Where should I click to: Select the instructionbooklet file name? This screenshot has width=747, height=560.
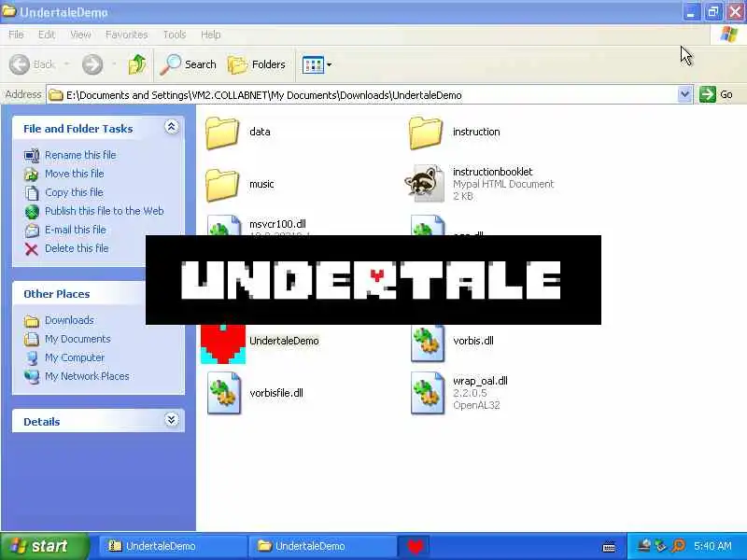pyautogui.click(x=493, y=172)
